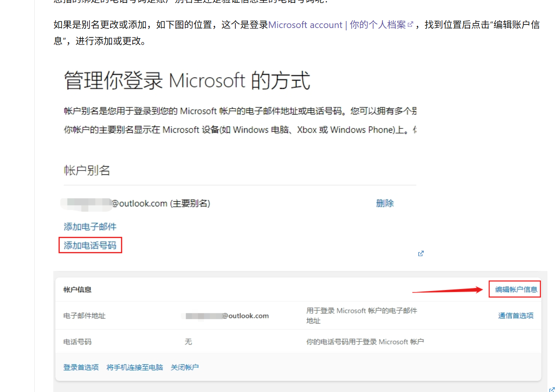Click the line starting 帐户别名是您用于登录到您的
Image resolution: width=556 pixels, height=392 pixels.
point(240,111)
